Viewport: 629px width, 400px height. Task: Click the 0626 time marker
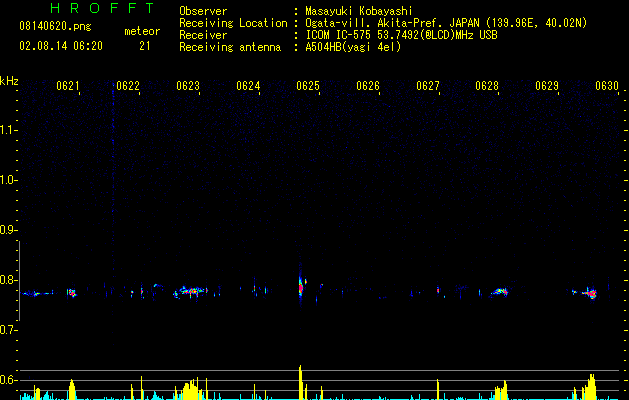(368, 86)
